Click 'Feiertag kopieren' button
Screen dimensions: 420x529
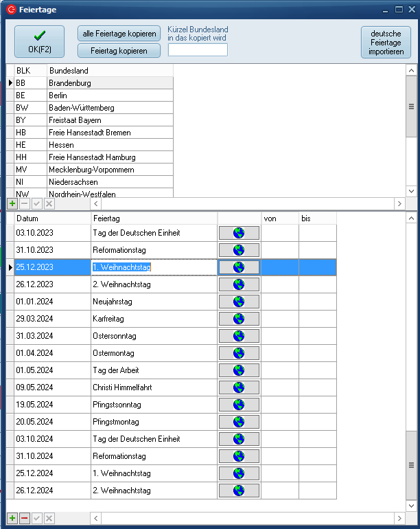[119, 50]
